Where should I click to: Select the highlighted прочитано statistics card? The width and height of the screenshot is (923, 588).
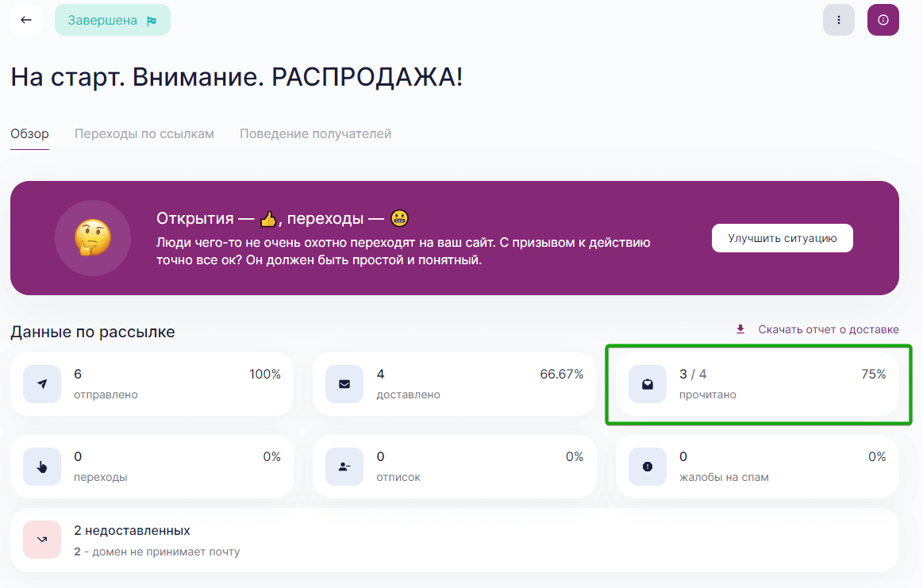point(759,384)
